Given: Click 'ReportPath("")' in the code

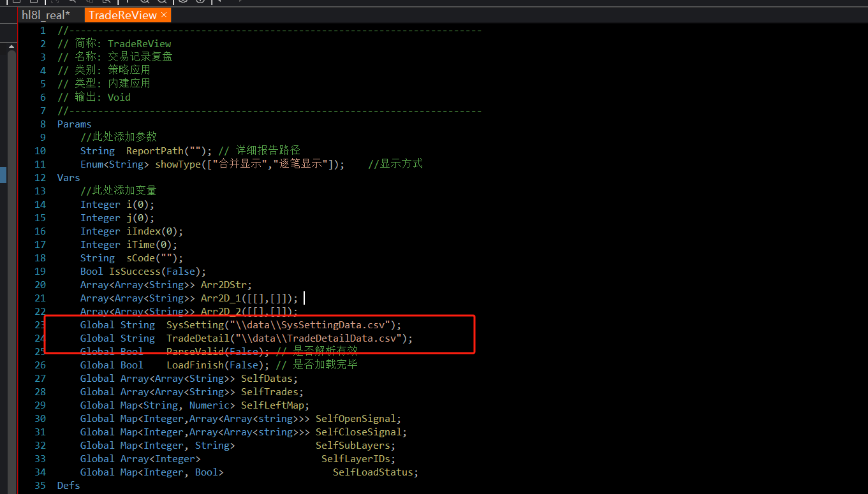Looking at the screenshot, I should point(166,151).
